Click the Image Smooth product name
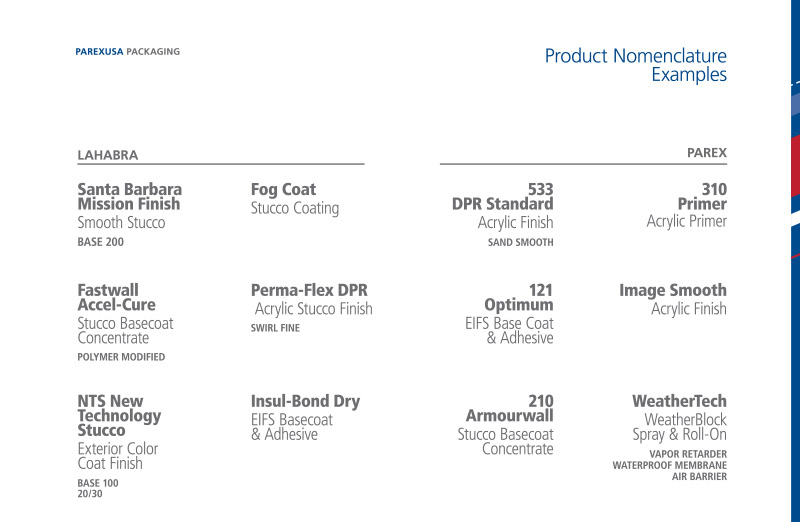This screenshot has height=522, width=800. [x=673, y=290]
